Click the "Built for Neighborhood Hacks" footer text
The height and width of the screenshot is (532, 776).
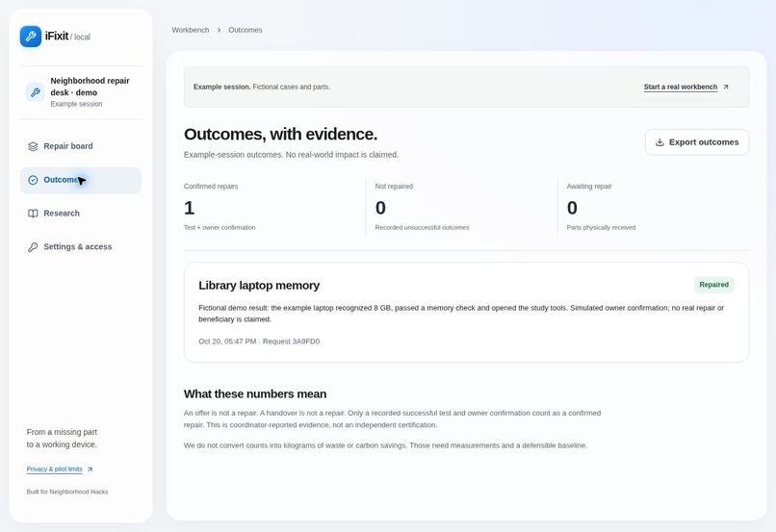[x=67, y=492]
